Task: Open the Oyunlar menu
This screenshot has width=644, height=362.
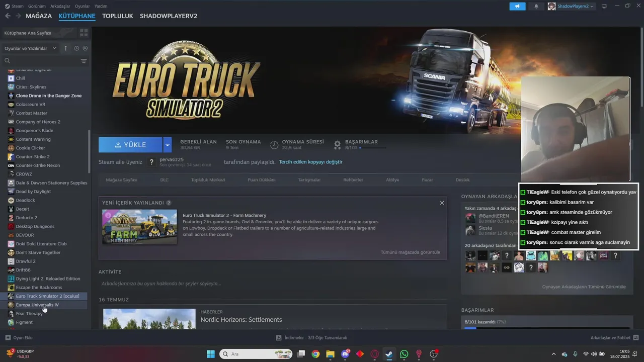Action: tap(83, 6)
